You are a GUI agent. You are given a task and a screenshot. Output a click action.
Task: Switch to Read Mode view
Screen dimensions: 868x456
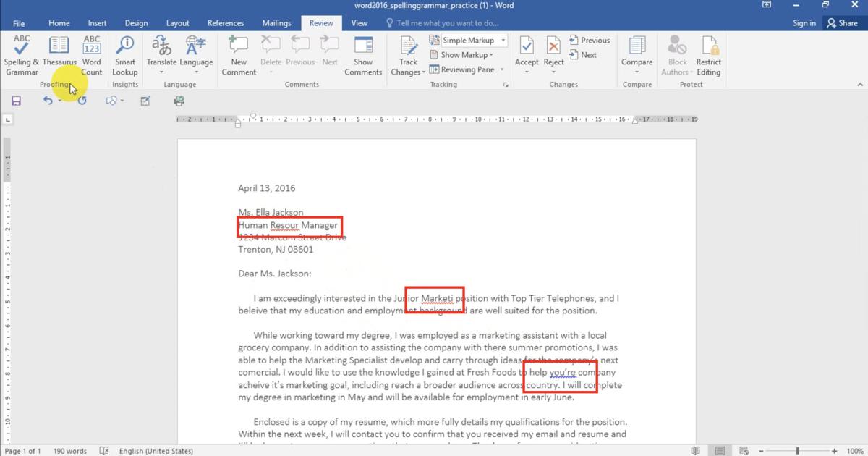[695, 451]
